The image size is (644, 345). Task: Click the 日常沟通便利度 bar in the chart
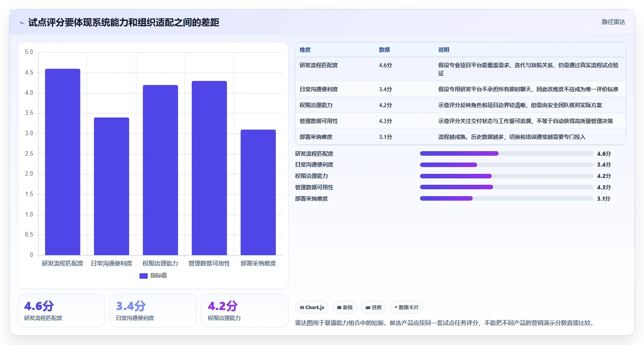tap(111, 186)
